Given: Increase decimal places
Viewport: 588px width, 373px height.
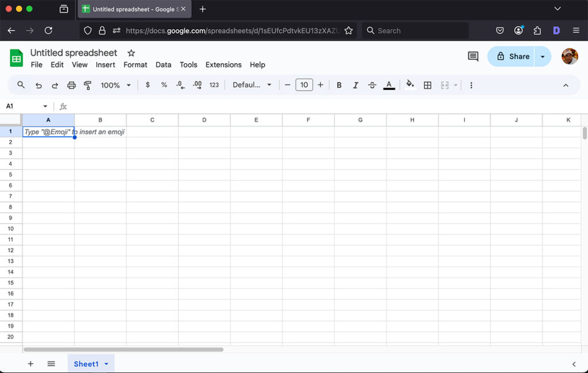Looking at the screenshot, I should (x=197, y=84).
